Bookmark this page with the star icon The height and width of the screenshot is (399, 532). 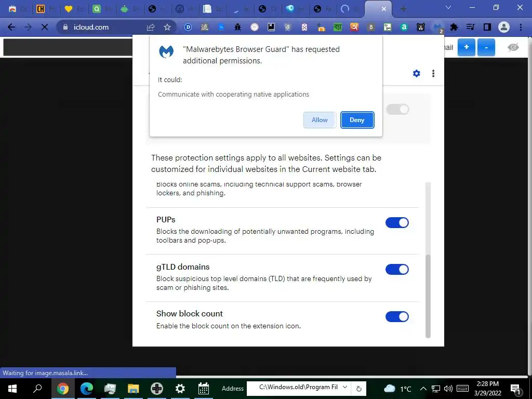(x=167, y=27)
